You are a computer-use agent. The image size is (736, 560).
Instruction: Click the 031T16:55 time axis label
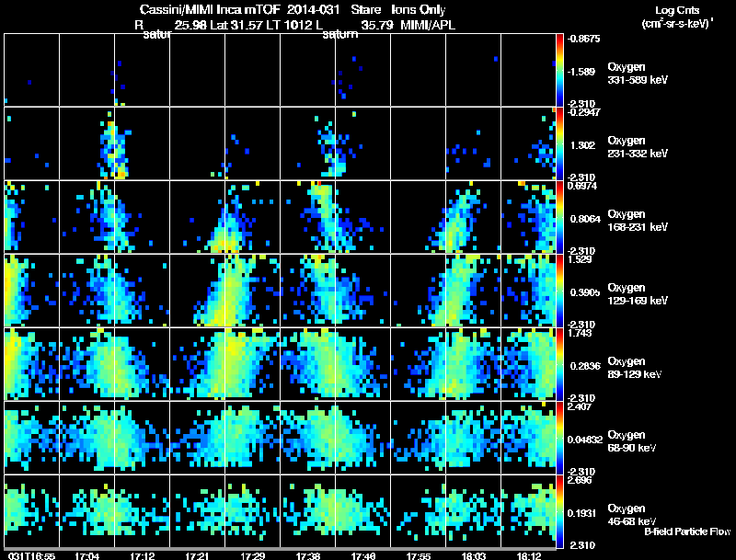(x=31, y=555)
